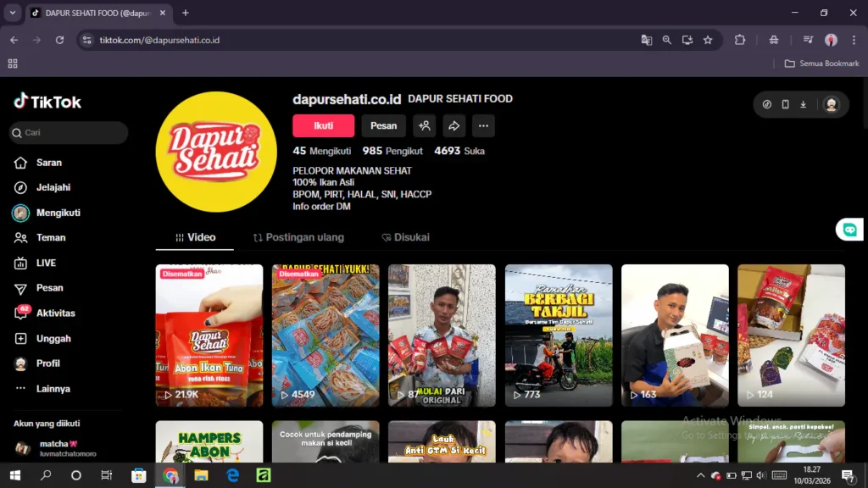The height and width of the screenshot is (488, 868).
Task: Open the teal chat bubble floating icon
Action: (849, 230)
